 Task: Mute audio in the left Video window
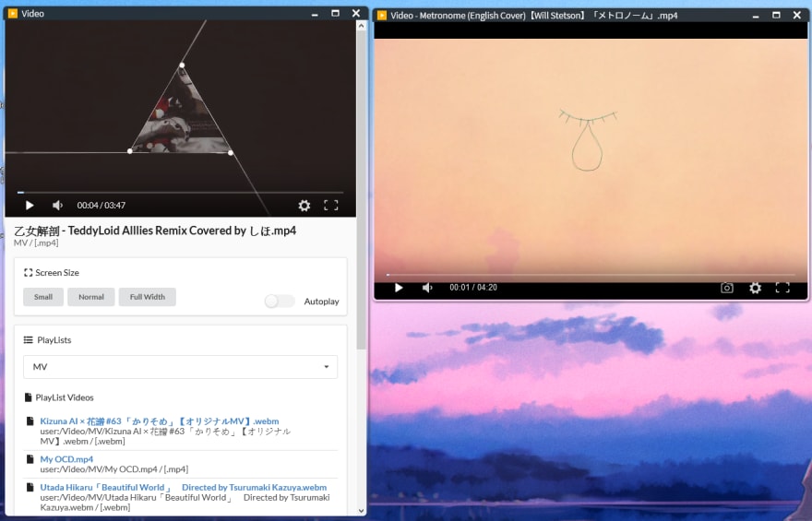point(57,206)
